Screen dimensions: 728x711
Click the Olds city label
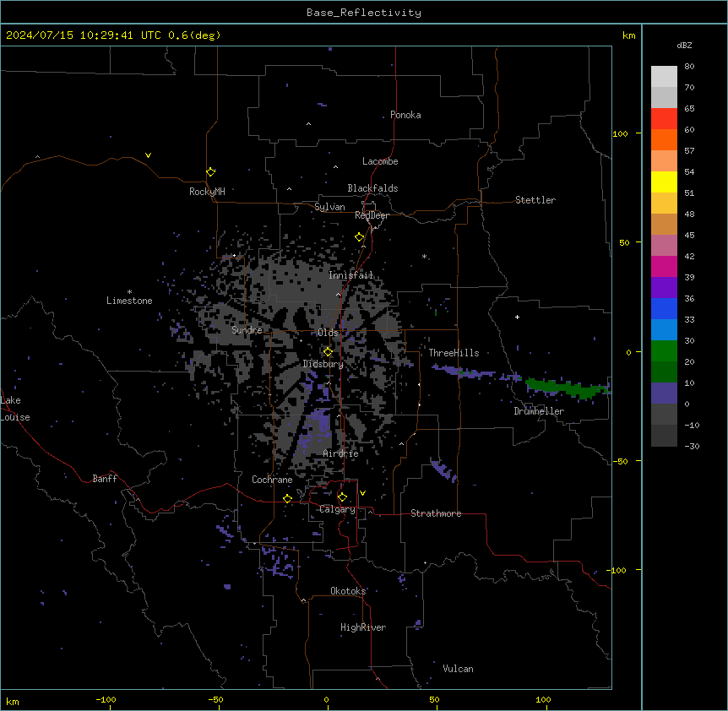328,333
